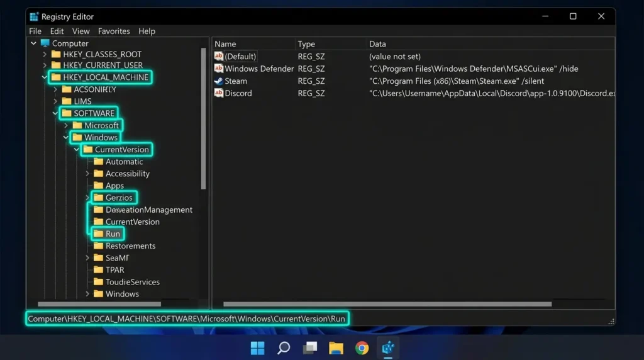Click the Registry Editor app icon in title bar
This screenshot has width=644, height=360.
pyautogui.click(x=34, y=17)
